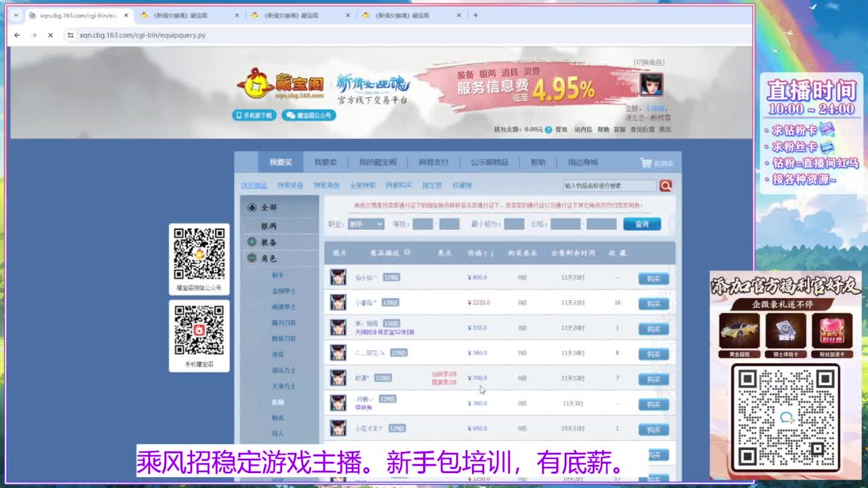The image size is (868, 488).
Task: Click site info icon in address bar
Action: click(x=71, y=35)
